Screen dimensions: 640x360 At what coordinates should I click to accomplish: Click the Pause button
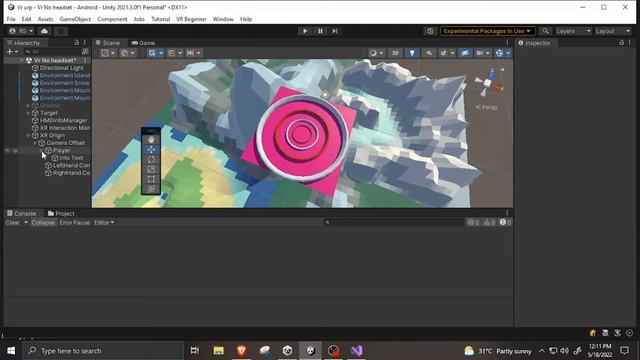click(320, 31)
